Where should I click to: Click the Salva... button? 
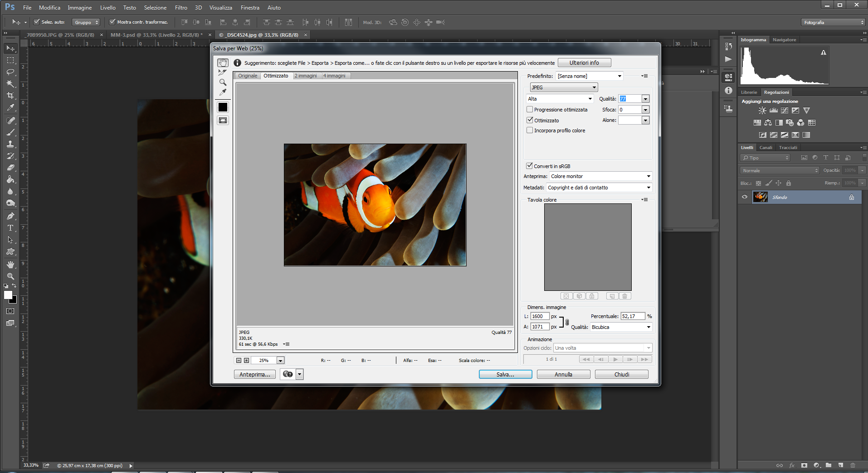pyautogui.click(x=505, y=375)
